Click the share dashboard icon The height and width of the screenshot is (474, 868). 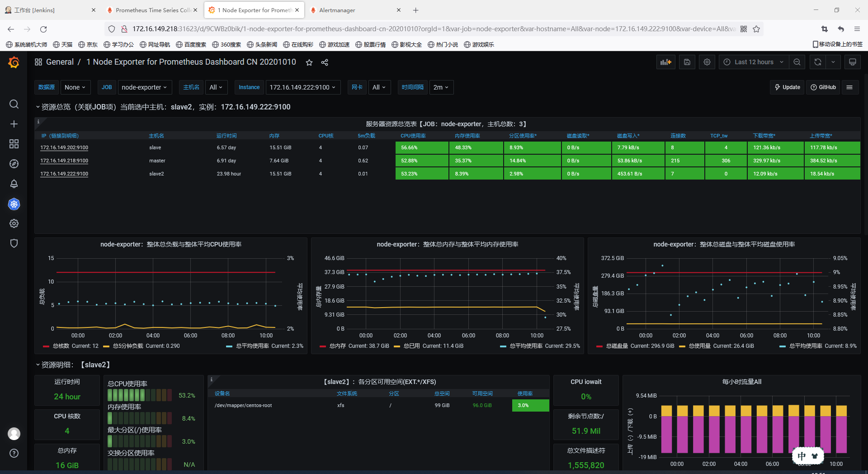[x=325, y=62]
